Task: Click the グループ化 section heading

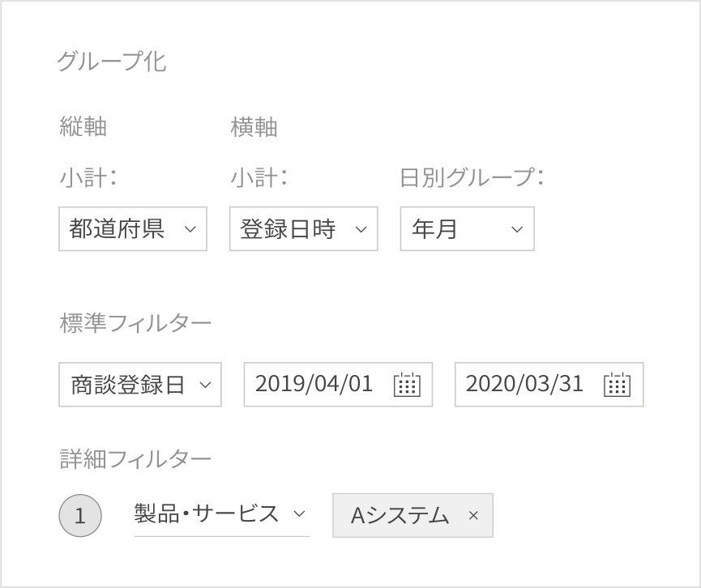Action: pyautogui.click(x=112, y=62)
